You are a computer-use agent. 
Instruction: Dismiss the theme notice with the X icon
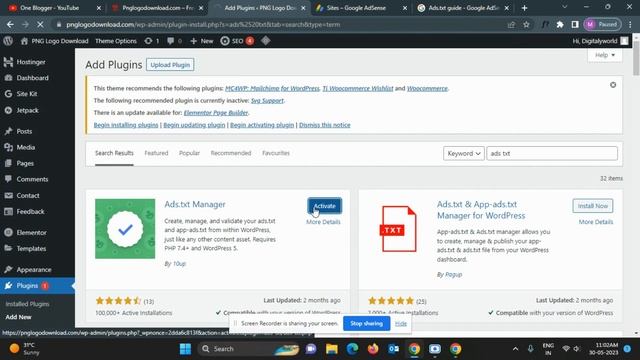pyautogui.click(x=613, y=85)
